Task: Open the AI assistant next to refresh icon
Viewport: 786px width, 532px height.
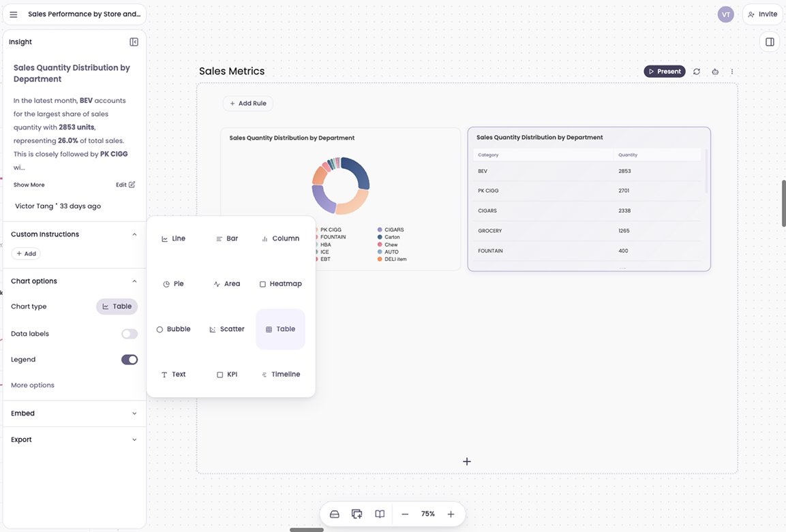Action: click(714, 71)
